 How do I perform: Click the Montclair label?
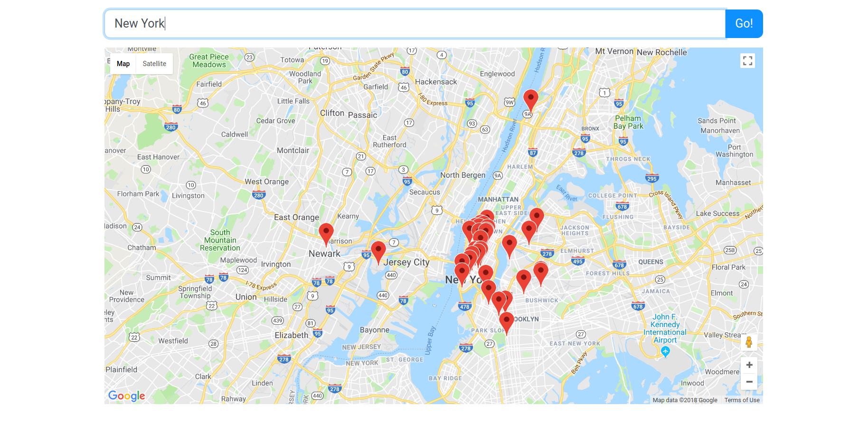(x=293, y=151)
